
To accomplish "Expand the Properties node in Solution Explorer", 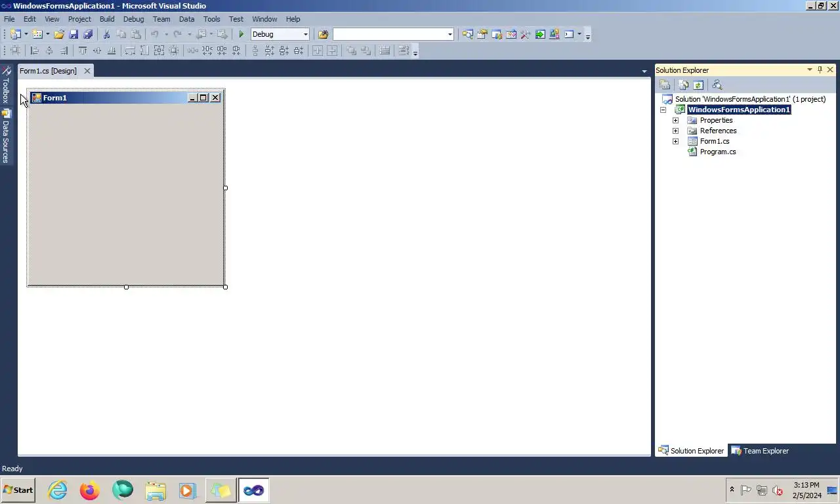I will click(x=675, y=120).
